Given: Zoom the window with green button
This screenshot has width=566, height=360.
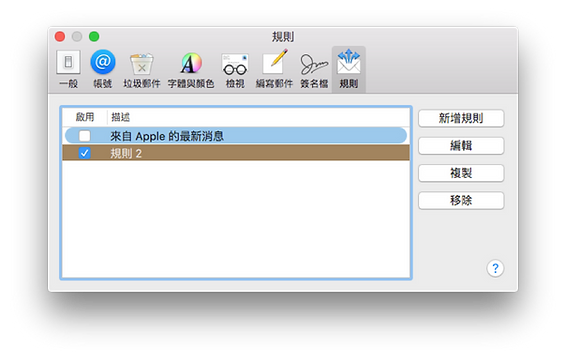Looking at the screenshot, I should pos(94,36).
